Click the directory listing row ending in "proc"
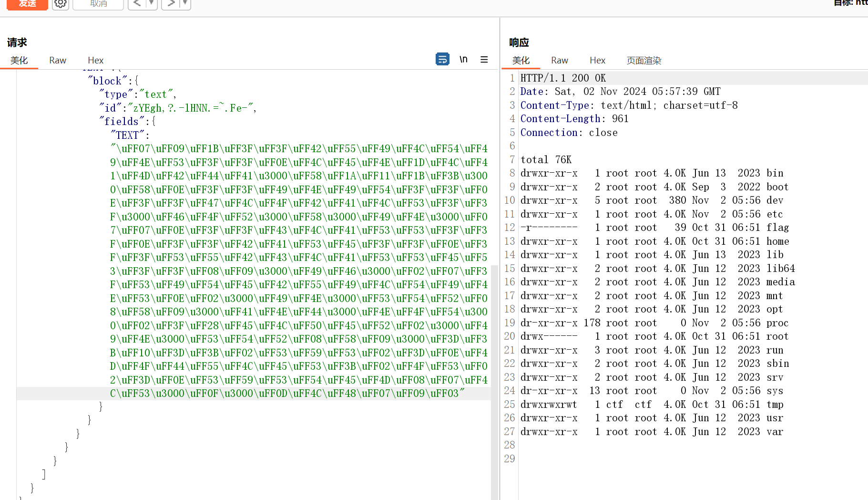The height and width of the screenshot is (500, 868). coord(654,323)
